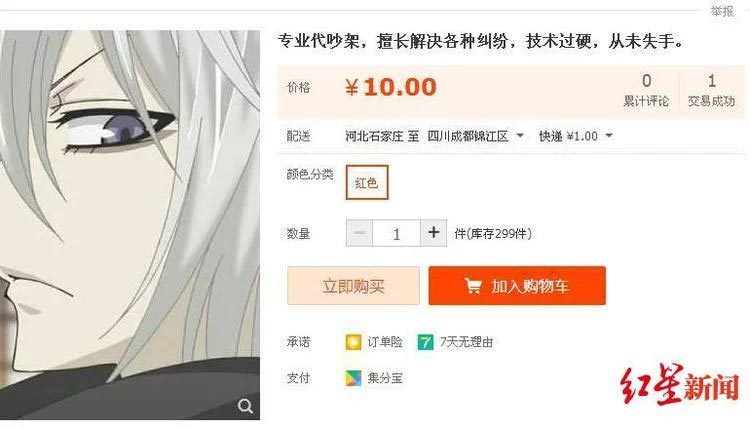The height and width of the screenshot is (428, 750).
Task: Open the 累计评论 review count
Action: coord(646,90)
